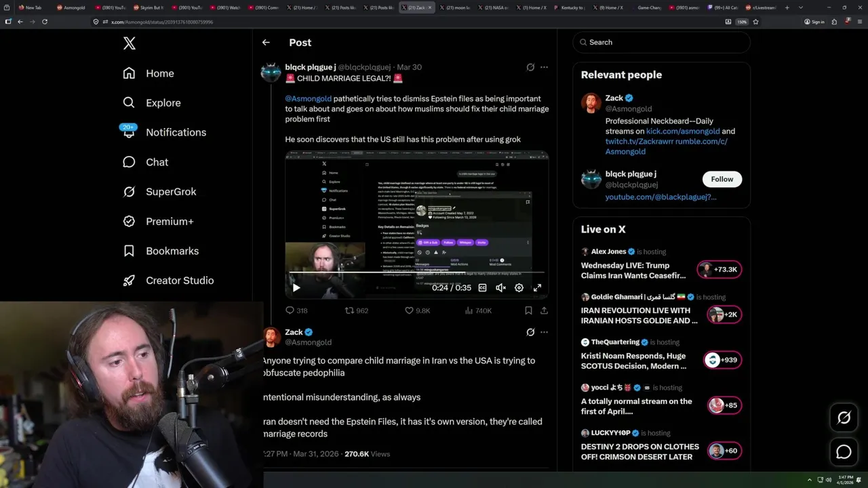Open Zack's profile name in post
Image resolution: width=868 pixels, height=488 pixels.
pos(294,332)
